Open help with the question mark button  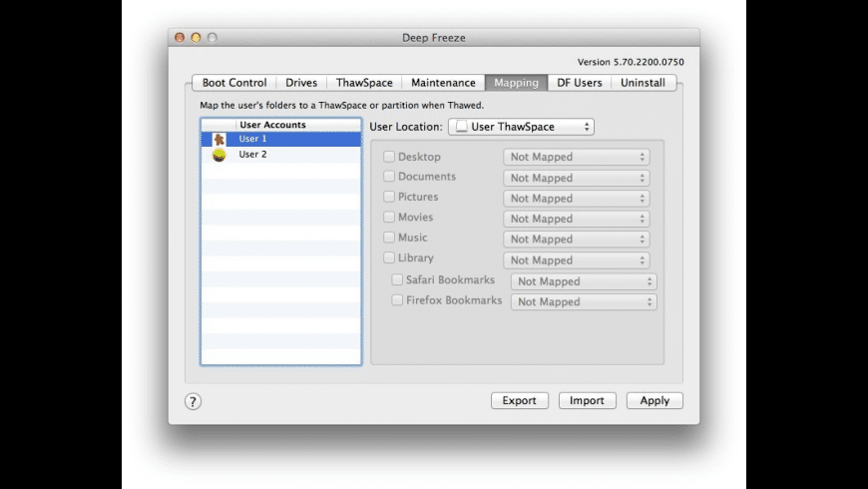coord(193,401)
